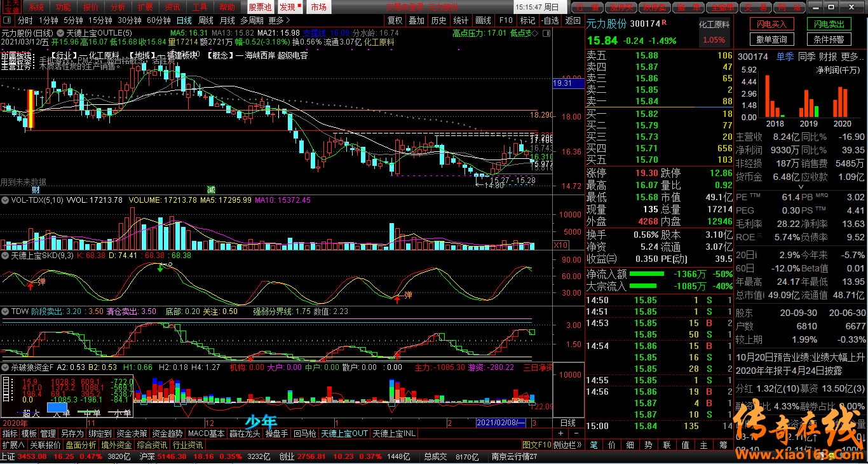868x464 pixels.
Task: Click the green 减 marker icon
Action: pos(210,189)
